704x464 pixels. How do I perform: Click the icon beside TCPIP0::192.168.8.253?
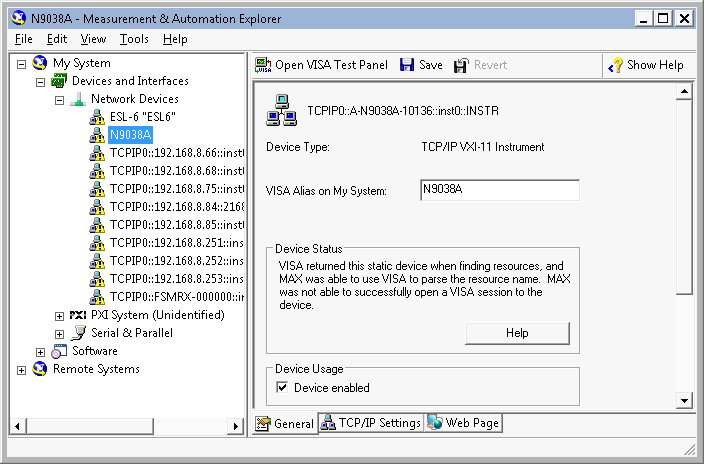(x=97, y=278)
